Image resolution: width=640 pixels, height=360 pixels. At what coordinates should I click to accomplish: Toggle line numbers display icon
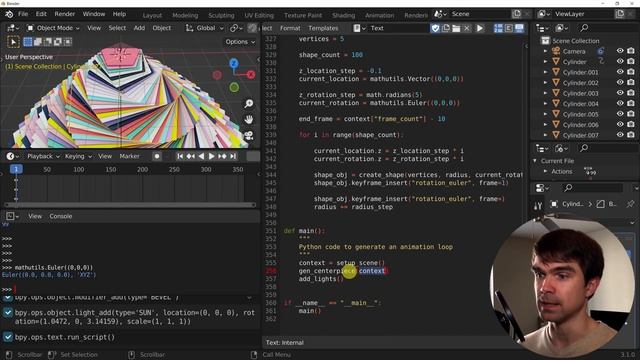[498, 28]
